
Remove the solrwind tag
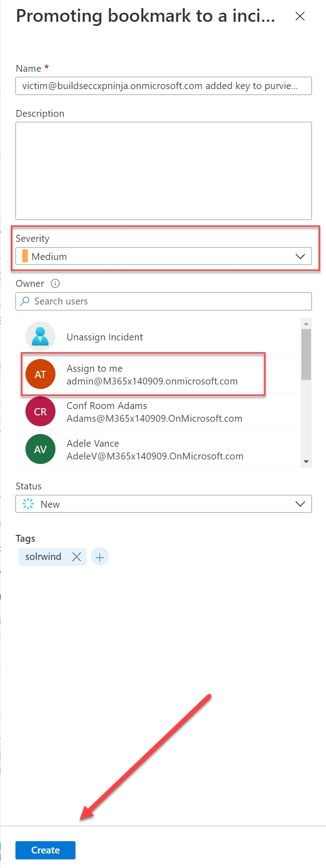click(76, 557)
